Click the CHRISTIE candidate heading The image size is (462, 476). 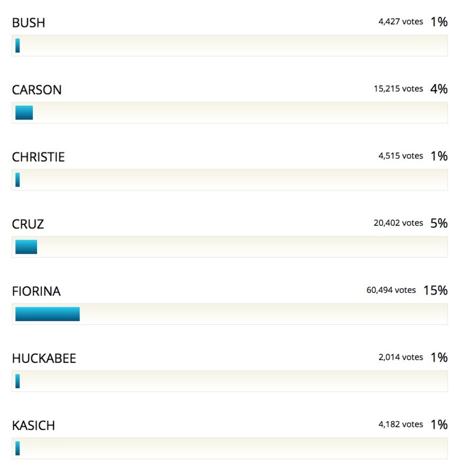click(38, 157)
